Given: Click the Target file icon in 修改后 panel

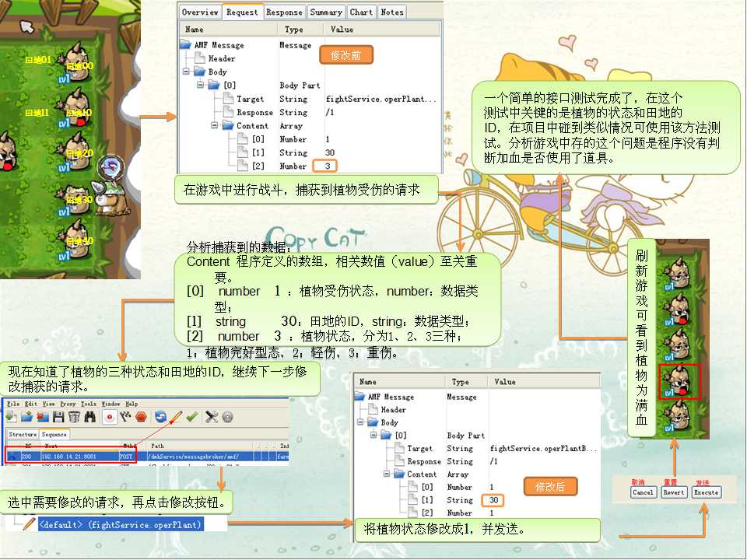Looking at the screenshot, I should click(399, 448).
